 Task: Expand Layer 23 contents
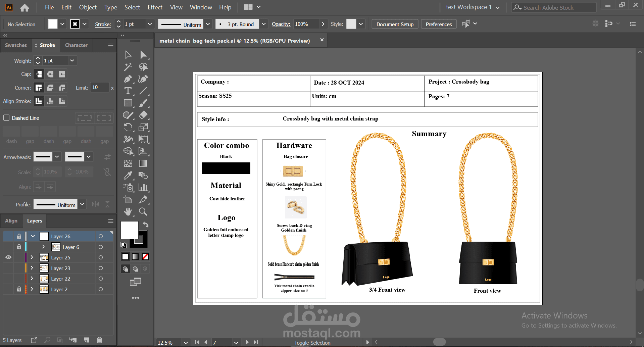click(x=32, y=268)
